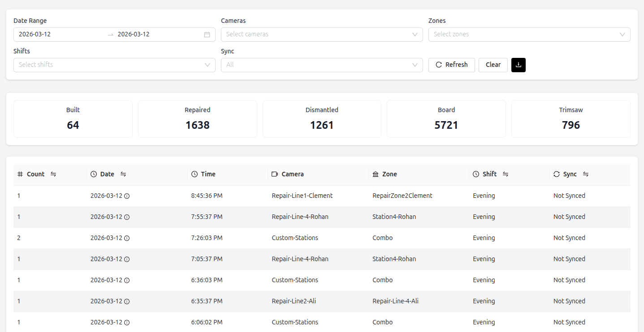
Task: Click the info icon beside the 7:55:37 PM row date
Action: pos(128,217)
